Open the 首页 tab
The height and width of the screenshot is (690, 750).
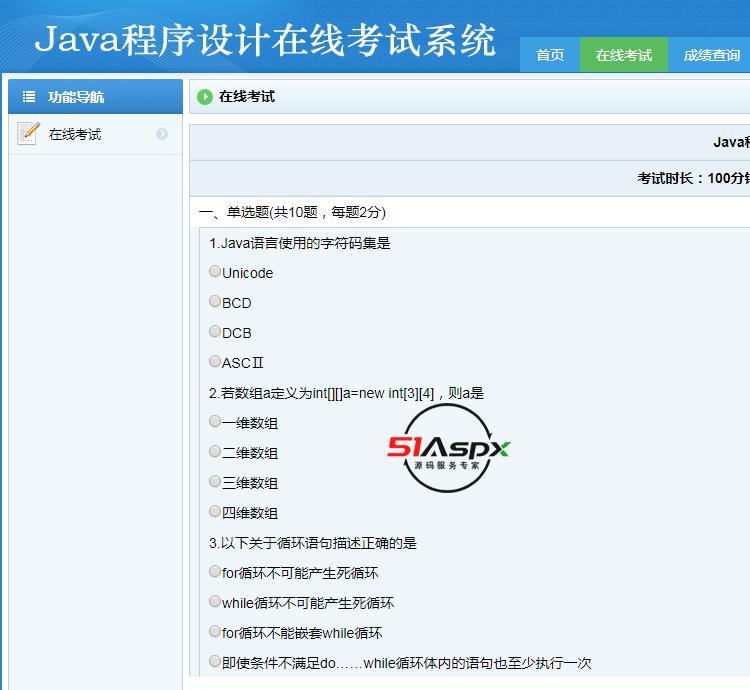(550, 55)
